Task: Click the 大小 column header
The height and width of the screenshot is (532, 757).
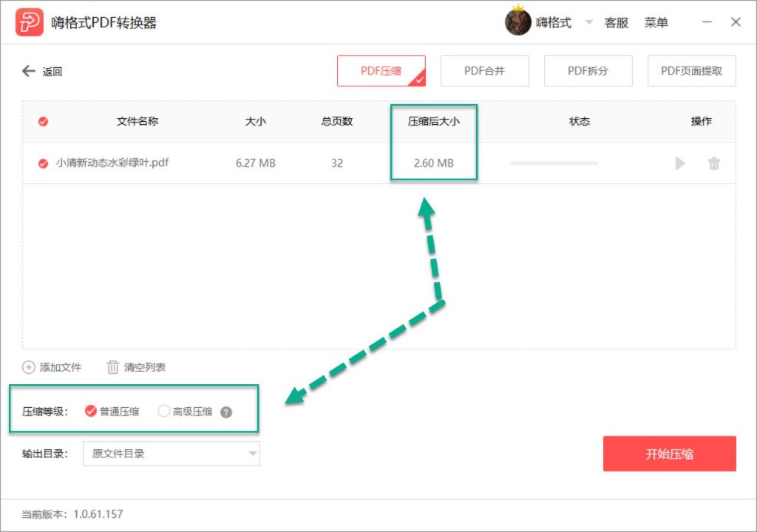Action: 255,121
